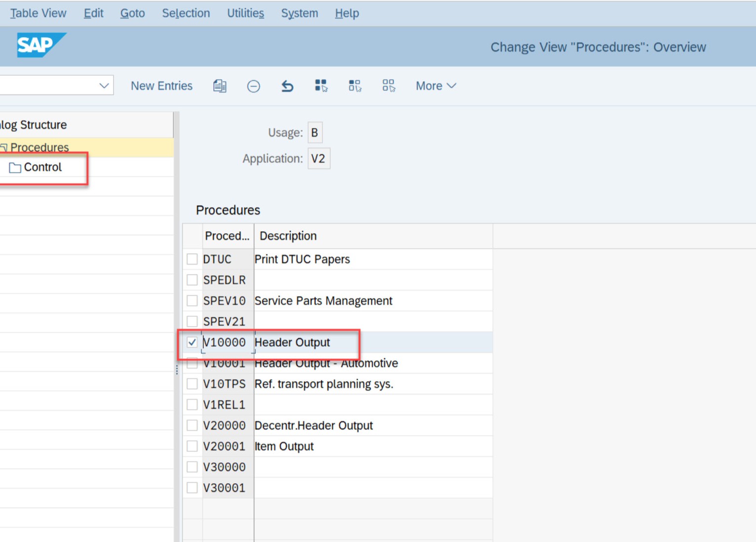Viewport: 756px width, 542px height.
Task: Check the SPEDLR row checkbox
Action: point(192,280)
